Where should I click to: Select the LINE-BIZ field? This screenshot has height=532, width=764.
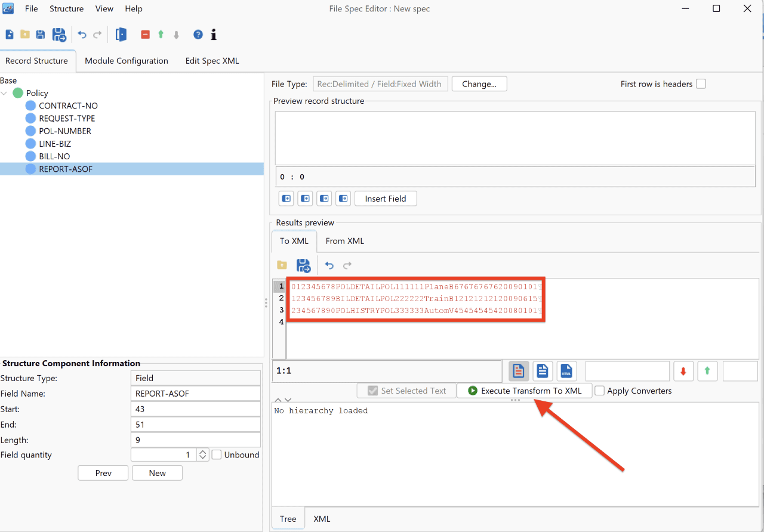(x=55, y=144)
